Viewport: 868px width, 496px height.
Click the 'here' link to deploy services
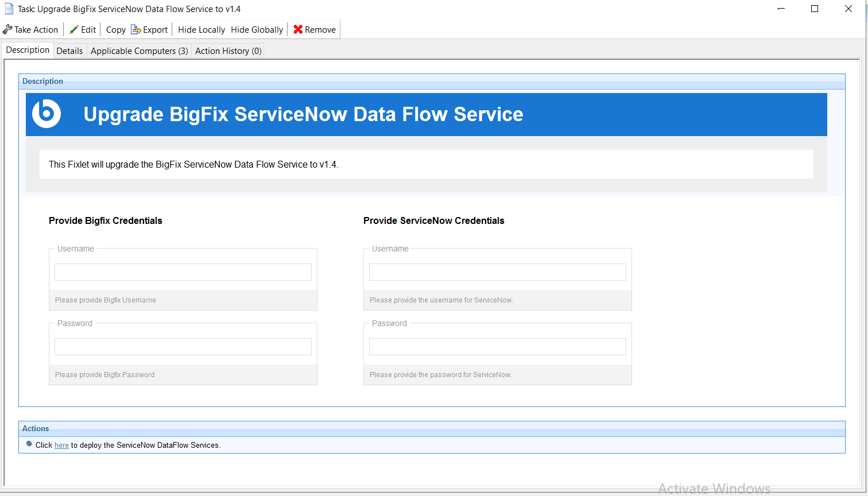[x=61, y=445]
